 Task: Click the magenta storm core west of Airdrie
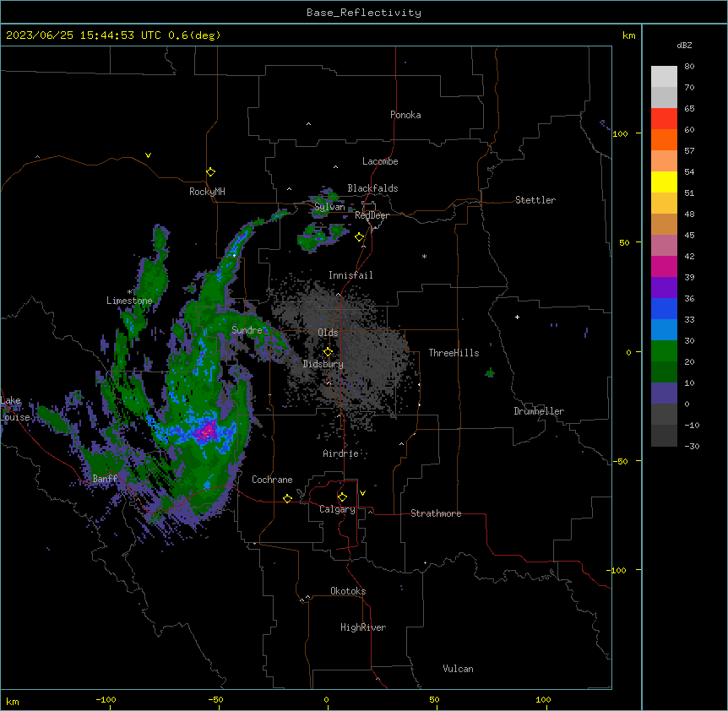206,431
